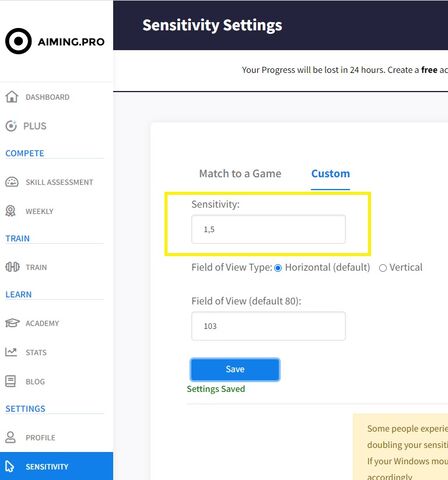Open Academy graduation cap icon

12,323
